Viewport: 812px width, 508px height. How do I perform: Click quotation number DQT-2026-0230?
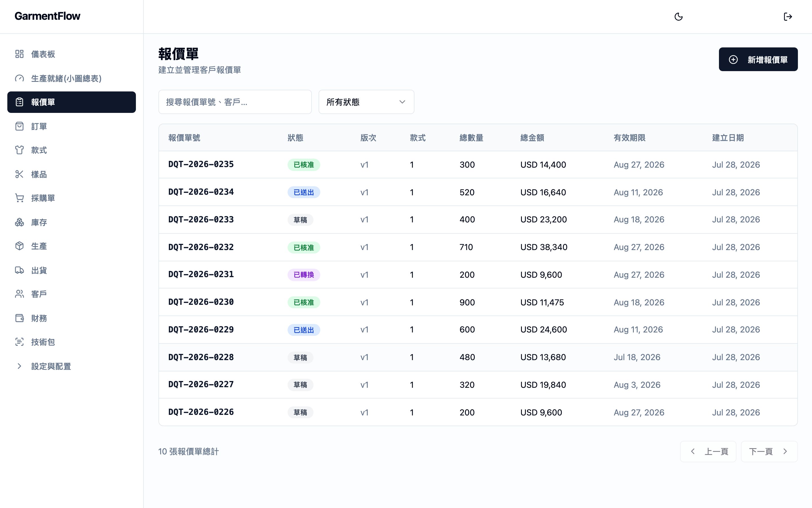pos(201,302)
